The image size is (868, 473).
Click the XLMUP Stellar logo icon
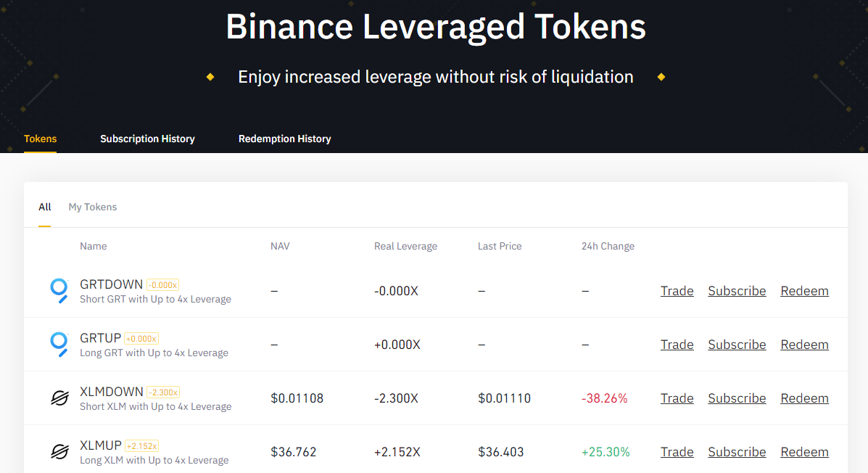tap(59, 452)
